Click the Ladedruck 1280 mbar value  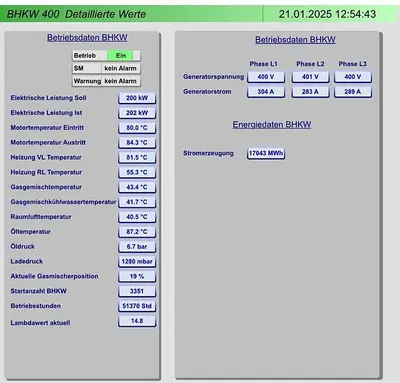coord(137,262)
